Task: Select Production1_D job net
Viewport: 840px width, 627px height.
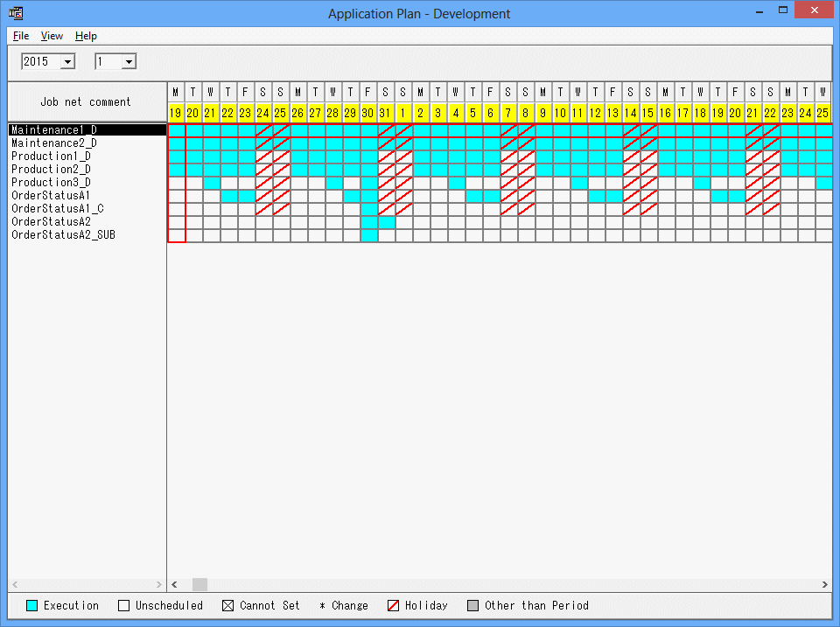Action: pos(51,157)
